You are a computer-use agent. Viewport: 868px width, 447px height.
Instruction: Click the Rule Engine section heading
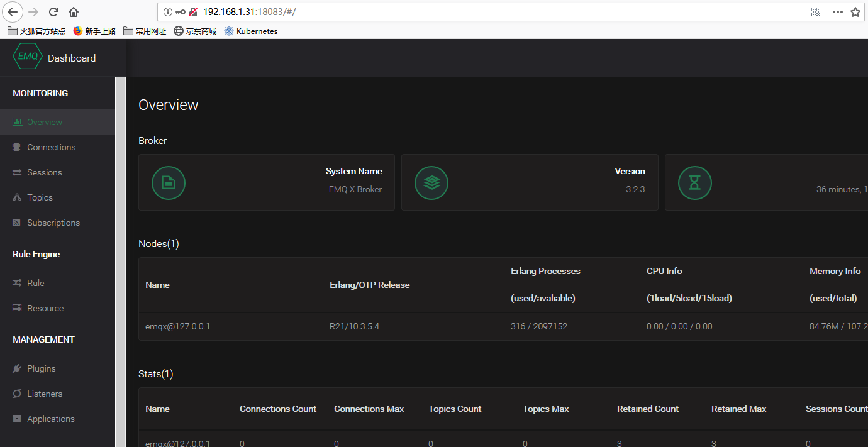click(x=36, y=254)
